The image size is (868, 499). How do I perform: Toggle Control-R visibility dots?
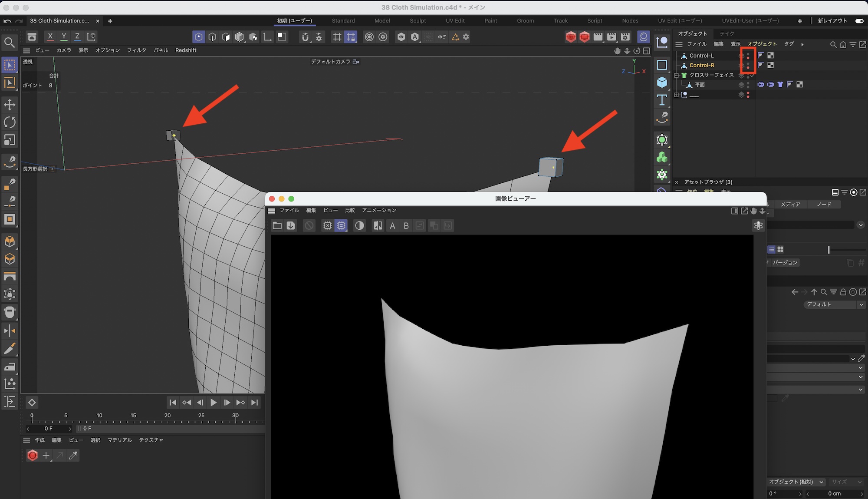(x=748, y=65)
